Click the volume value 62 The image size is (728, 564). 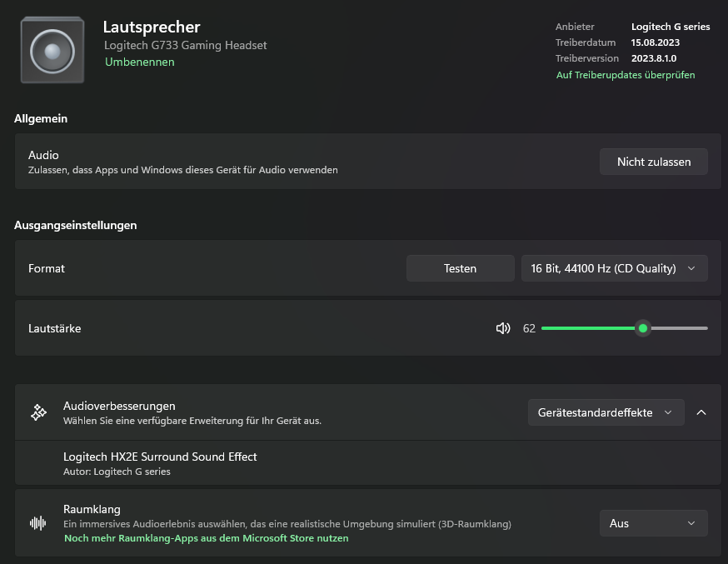click(529, 328)
